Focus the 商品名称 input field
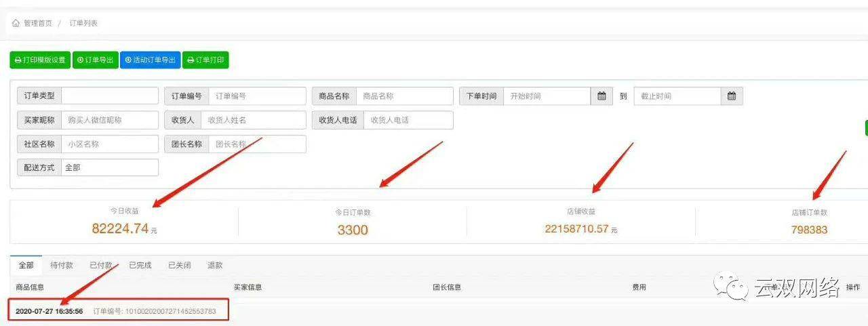This screenshot has width=868, height=326. click(x=405, y=96)
